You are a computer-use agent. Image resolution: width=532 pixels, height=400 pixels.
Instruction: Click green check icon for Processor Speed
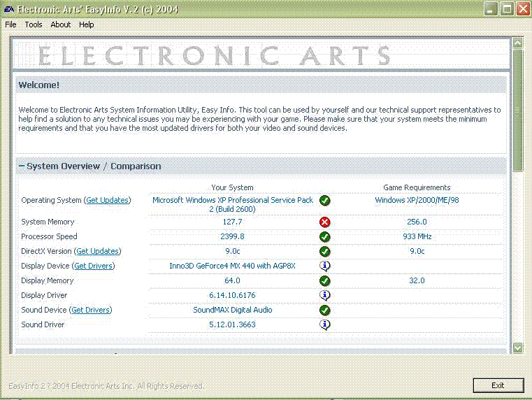[x=324, y=237]
